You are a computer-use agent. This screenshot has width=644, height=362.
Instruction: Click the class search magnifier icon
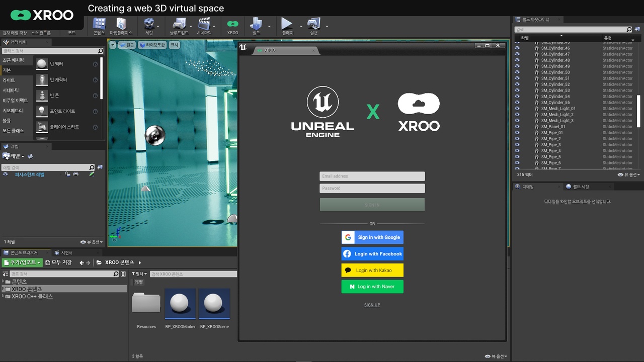(x=100, y=51)
